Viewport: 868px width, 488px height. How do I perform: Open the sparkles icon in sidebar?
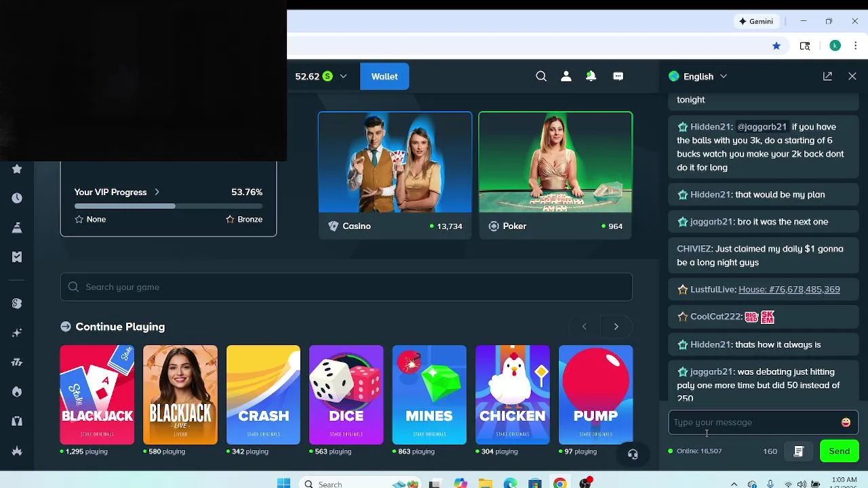(17, 333)
